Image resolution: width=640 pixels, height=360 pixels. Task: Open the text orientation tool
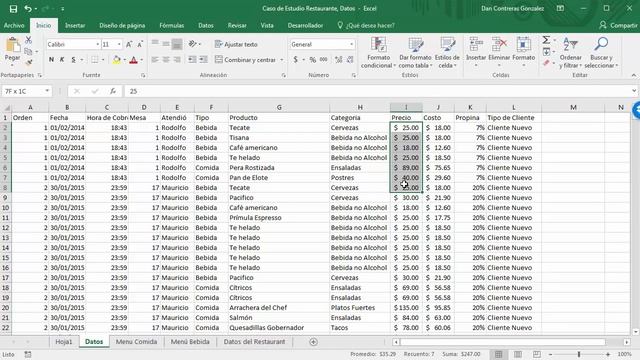click(193, 44)
